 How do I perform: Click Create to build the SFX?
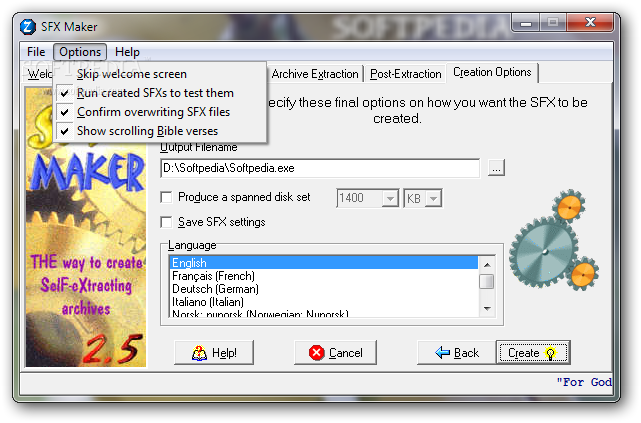(533, 353)
